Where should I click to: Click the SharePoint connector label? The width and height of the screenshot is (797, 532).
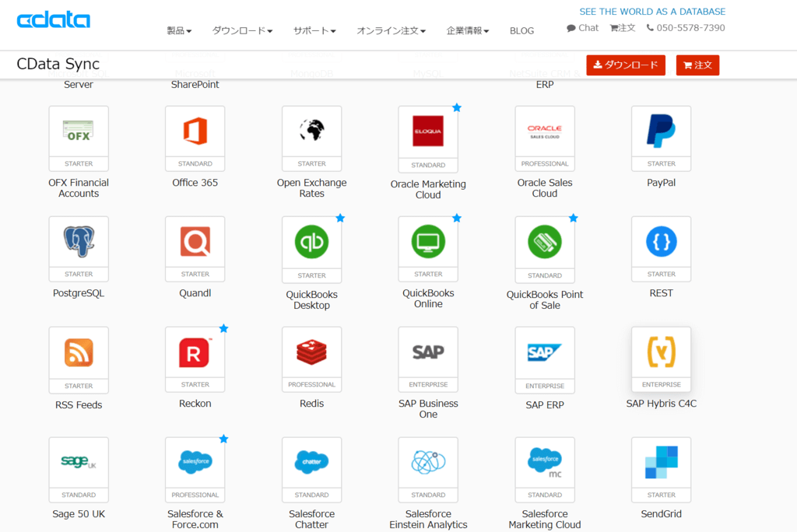(x=195, y=84)
